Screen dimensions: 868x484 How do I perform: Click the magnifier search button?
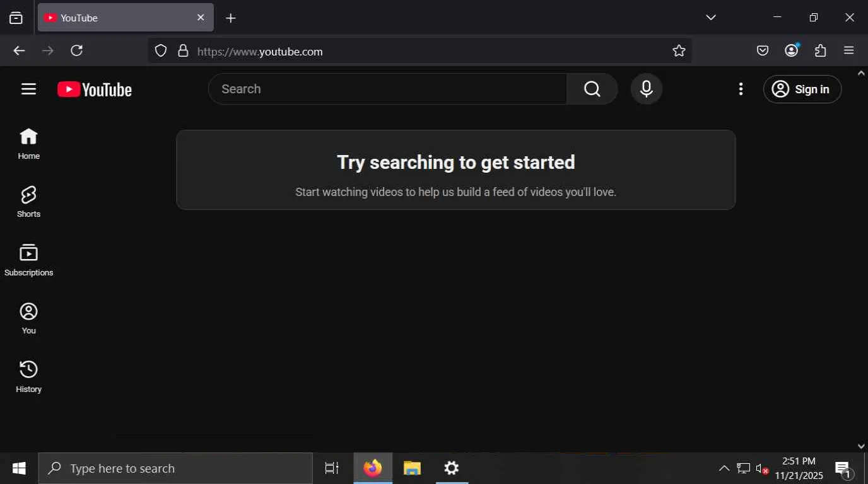point(592,89)
